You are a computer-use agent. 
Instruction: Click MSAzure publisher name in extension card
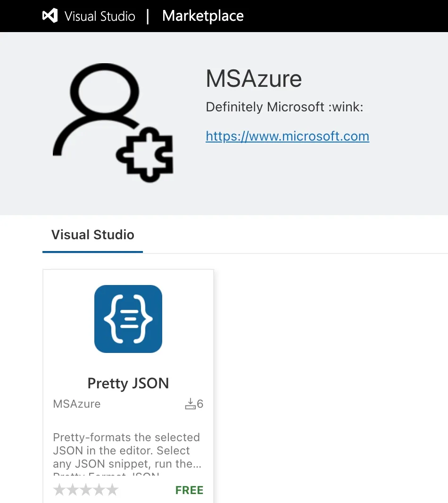[x=77, y=404]
